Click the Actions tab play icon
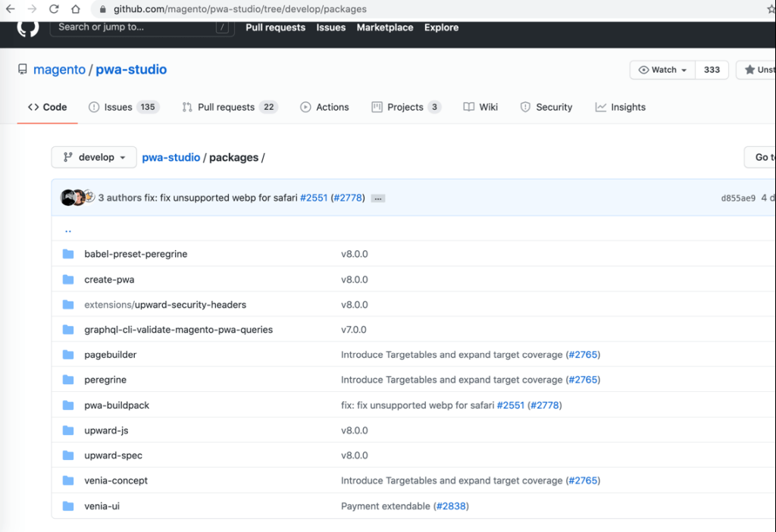776x532 pixels. pos(305,107)
